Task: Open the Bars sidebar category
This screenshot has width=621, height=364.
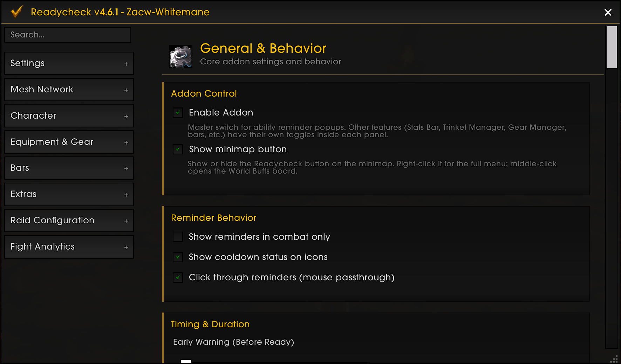Action: (x=69, y=168)
